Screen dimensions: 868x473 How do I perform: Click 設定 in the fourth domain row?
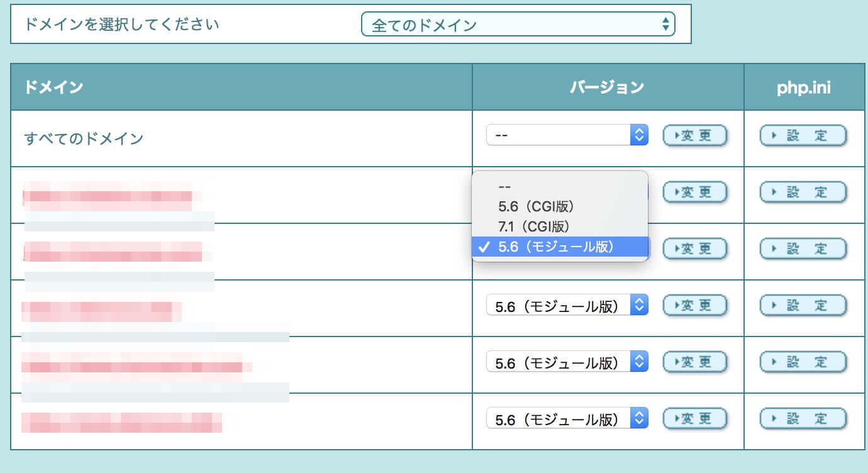[x=803, y=306]
